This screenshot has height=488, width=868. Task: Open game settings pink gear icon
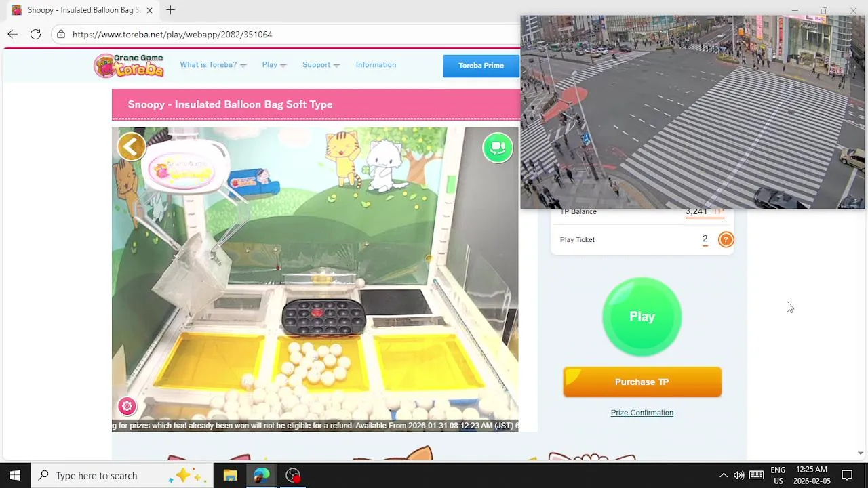click(x=127, y=406)
